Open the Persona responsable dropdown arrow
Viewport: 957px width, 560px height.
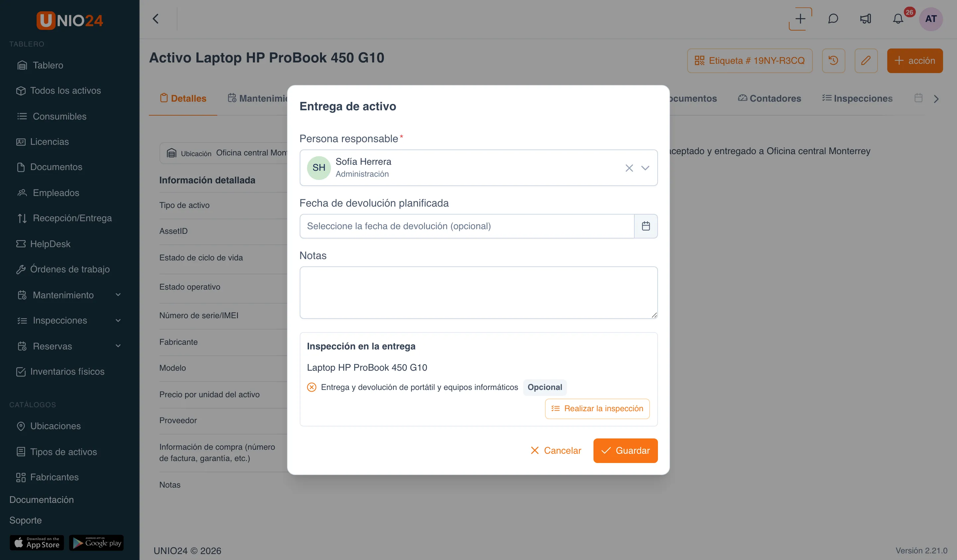(x=645, y=168)
